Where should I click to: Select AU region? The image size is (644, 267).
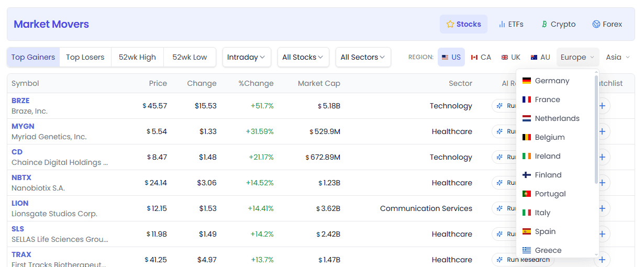coord(540,57)
